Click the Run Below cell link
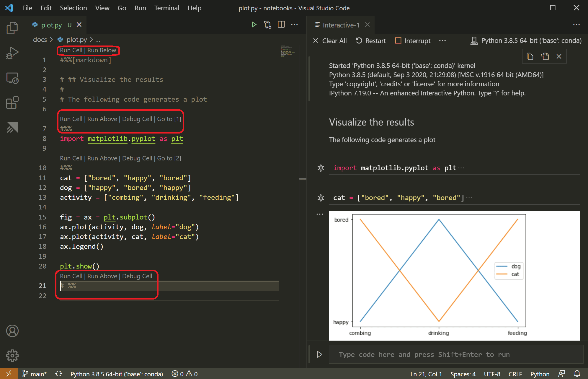 pos(102,50)
